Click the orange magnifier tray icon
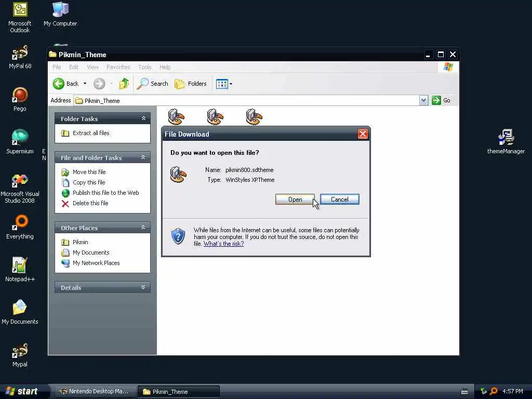 [x=494, y=391]
